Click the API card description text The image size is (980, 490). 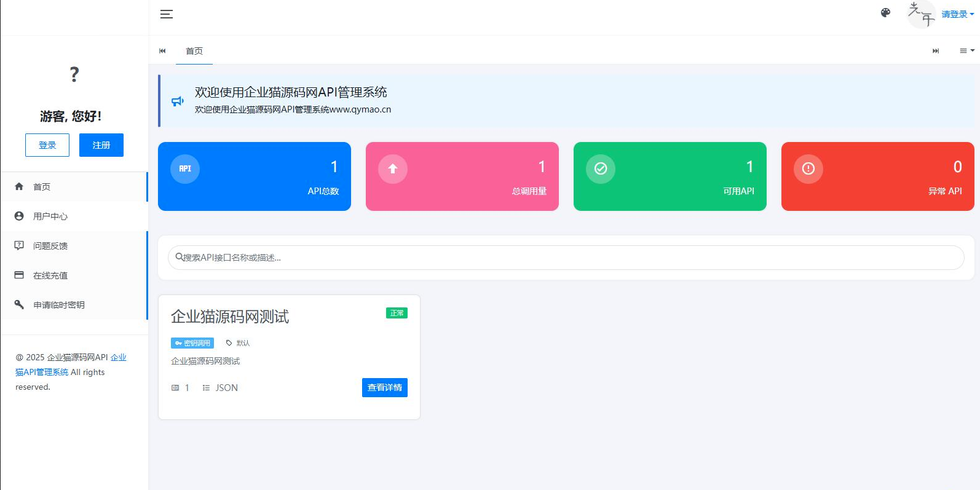205,361
